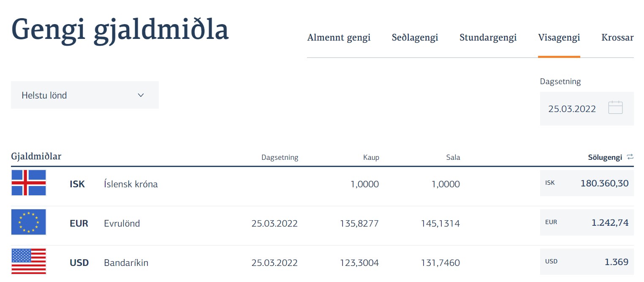This screenshot has height=282, width=644.
Task: Toggle the Sölugengi column header
Action: click(605, 157)
